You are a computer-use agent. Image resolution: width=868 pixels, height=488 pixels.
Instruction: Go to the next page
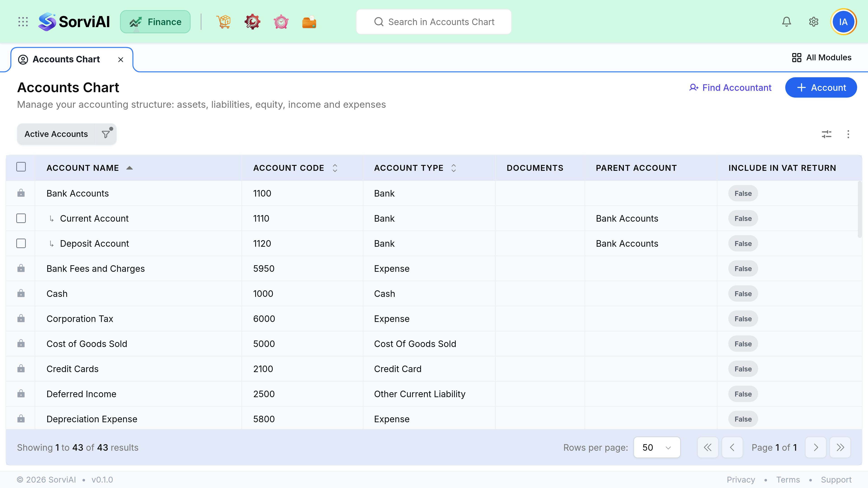click(x=815, y=447)
